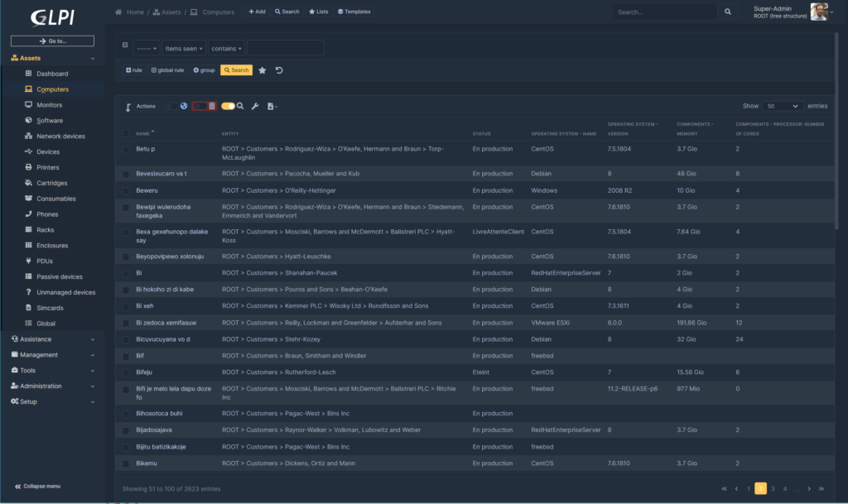Open the dashed logical-operator dropdown
848x504 pixels.
147,49
